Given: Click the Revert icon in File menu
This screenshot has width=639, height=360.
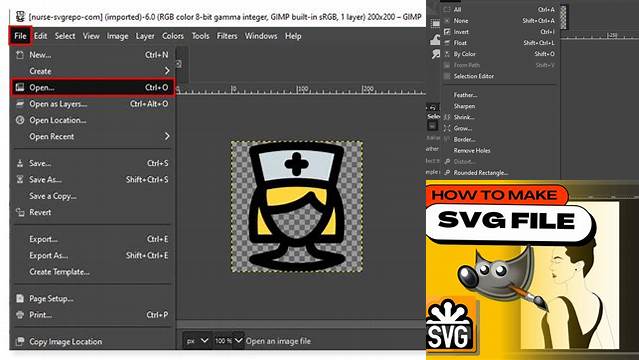Looking at the screenshot, I should (20, 212).
